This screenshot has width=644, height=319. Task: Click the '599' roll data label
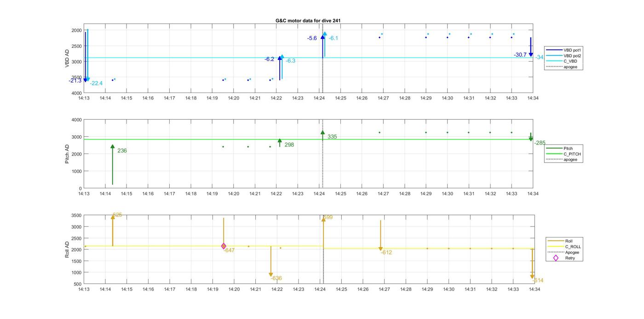pos(328,217)
